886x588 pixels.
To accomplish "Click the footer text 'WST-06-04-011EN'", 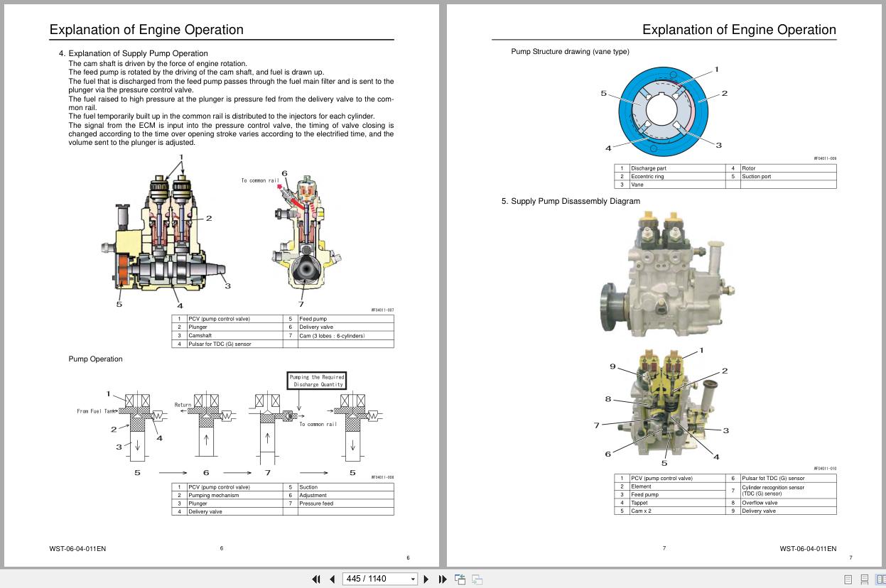I will (x=78, y=548).
